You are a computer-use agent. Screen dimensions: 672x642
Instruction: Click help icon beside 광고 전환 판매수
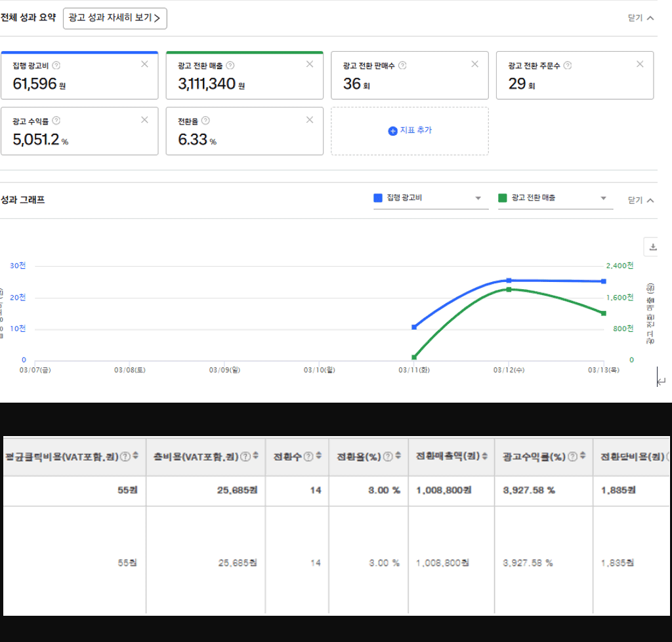coord(402,66)
